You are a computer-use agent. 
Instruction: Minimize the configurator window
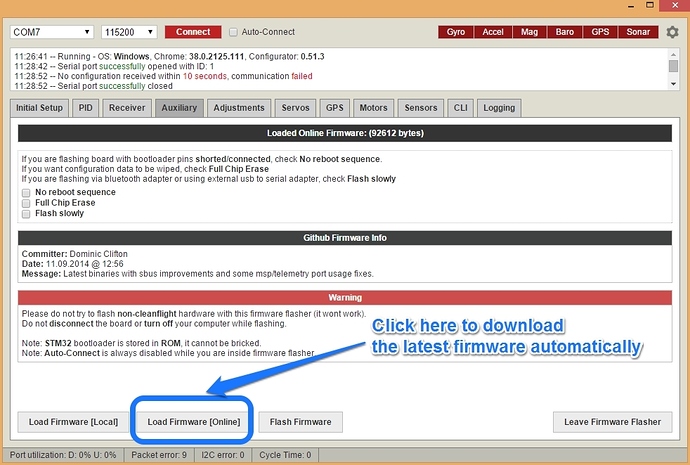631,6
